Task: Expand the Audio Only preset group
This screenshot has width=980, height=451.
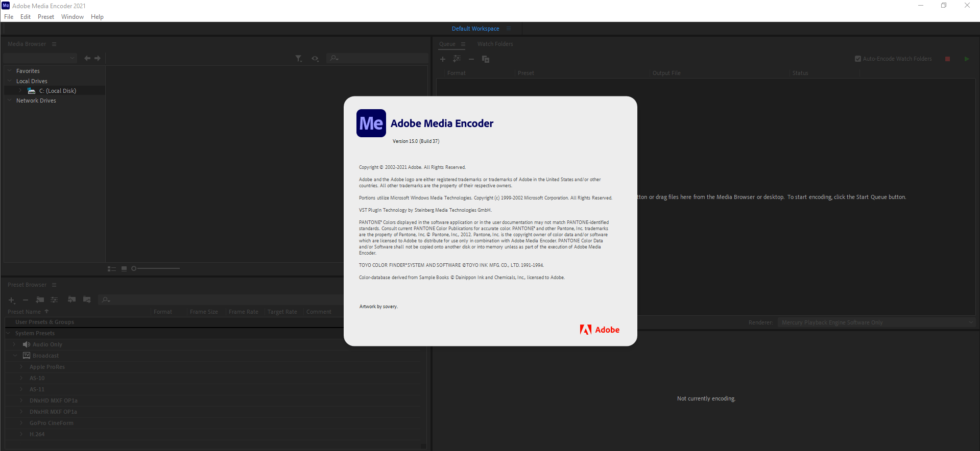Action: click(x=14, y=345)
